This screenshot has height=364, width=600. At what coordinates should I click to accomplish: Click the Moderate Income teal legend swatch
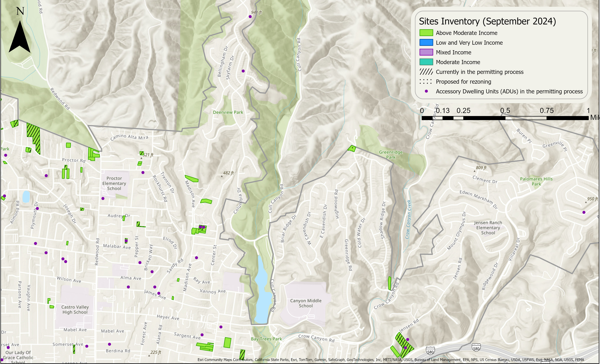[x=426, y=62]
